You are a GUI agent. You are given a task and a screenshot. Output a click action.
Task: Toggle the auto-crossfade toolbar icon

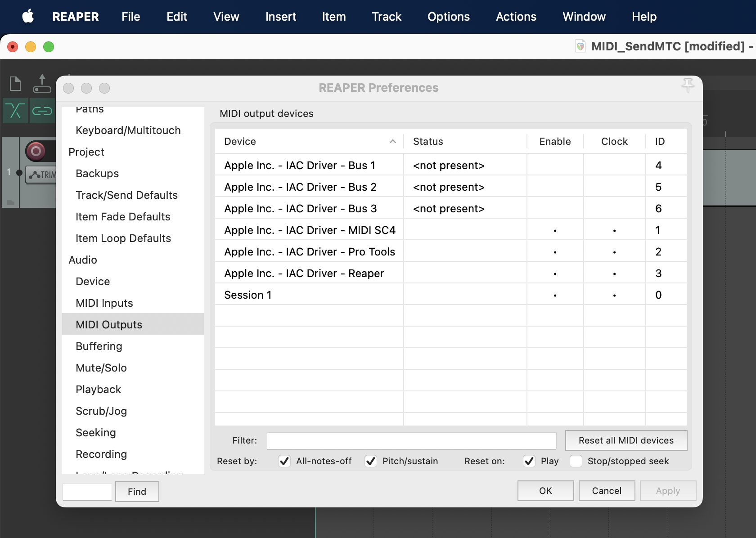click(15, 111)
